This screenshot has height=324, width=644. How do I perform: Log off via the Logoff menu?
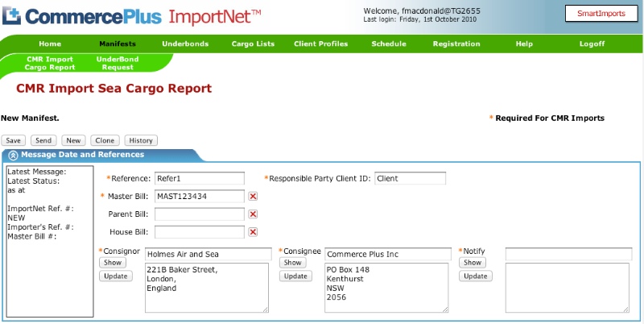(592, 44)
